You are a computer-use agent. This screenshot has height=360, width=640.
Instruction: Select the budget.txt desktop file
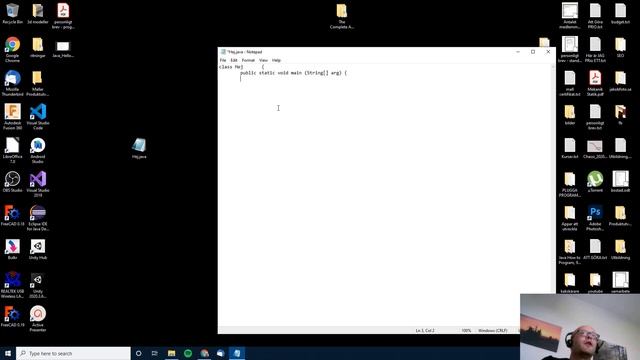[620, 14]
